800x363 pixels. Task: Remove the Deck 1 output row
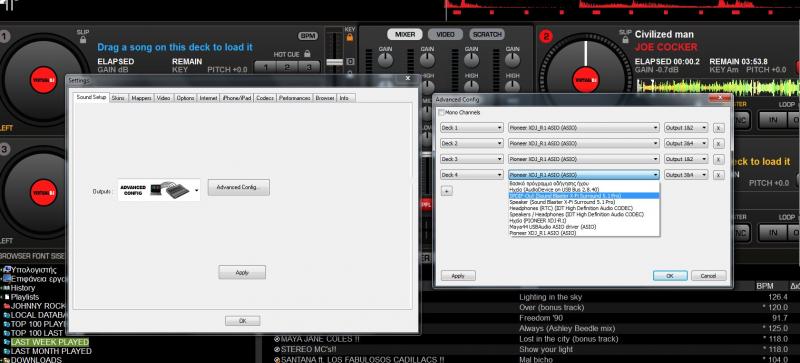coord(718,128)
